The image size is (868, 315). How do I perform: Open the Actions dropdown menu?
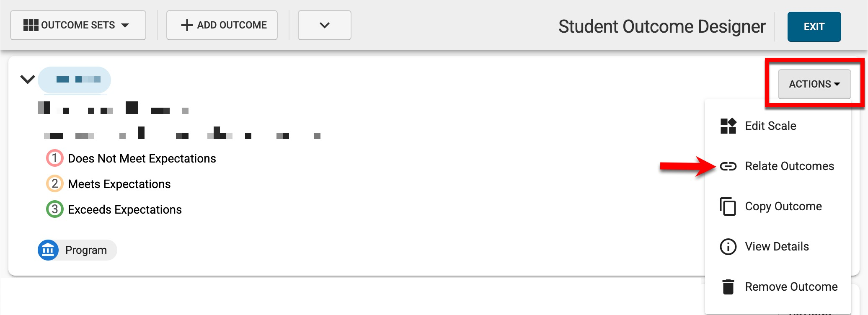click(x=814, y=84)
